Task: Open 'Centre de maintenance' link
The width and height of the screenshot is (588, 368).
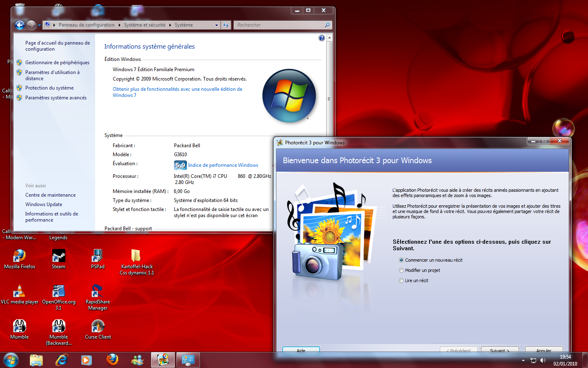Action: (x=50, y=195)
